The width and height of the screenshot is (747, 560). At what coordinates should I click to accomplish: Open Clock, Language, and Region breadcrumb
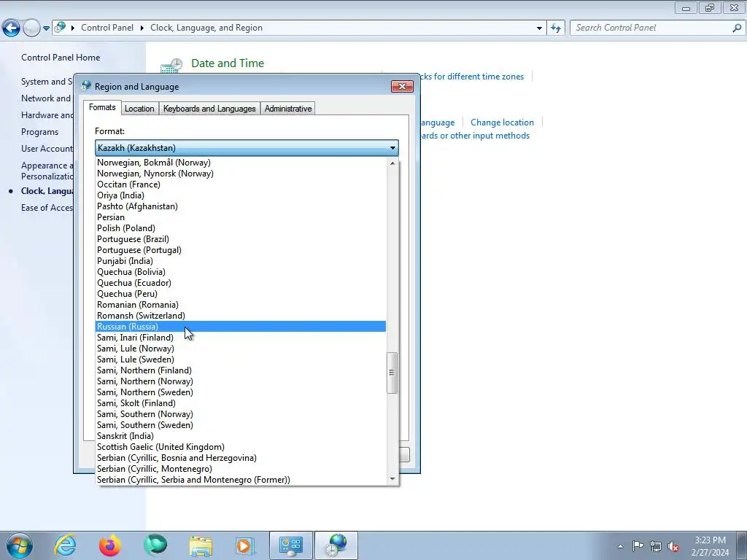coord(206,28)
